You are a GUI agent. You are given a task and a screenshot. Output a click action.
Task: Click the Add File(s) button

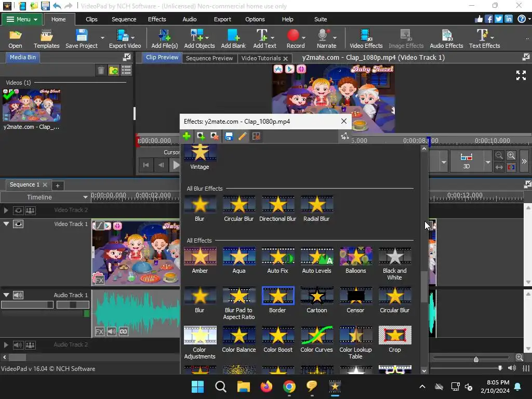[165, 38]
